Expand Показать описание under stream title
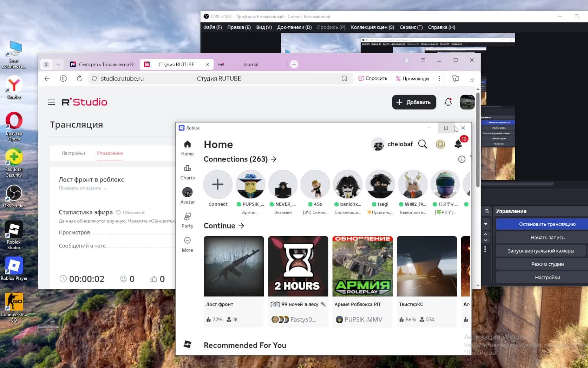Viewport: 588px width, 368px height. click(83, 188)
